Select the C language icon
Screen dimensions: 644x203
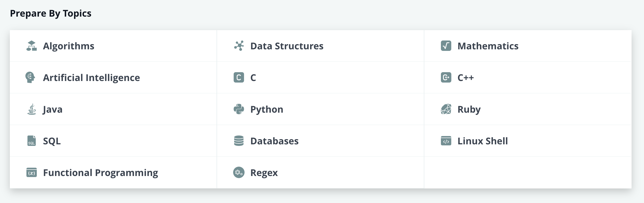(x=239, y=77)
